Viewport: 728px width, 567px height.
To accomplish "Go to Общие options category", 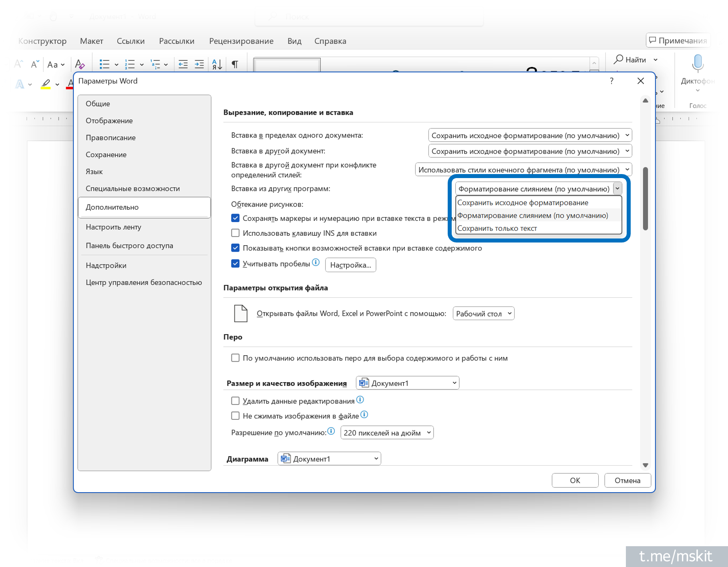I will (x=144, y=104).
